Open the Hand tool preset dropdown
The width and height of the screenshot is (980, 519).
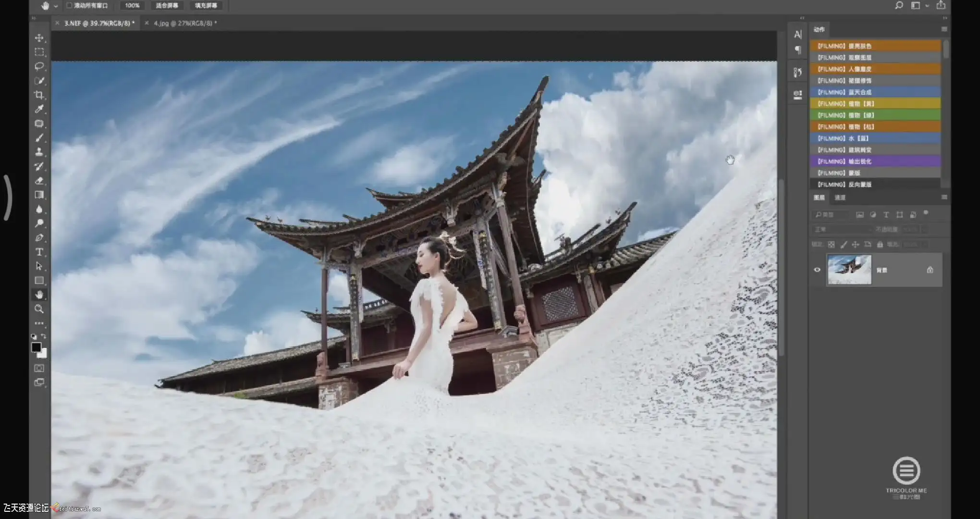(56, 6)
